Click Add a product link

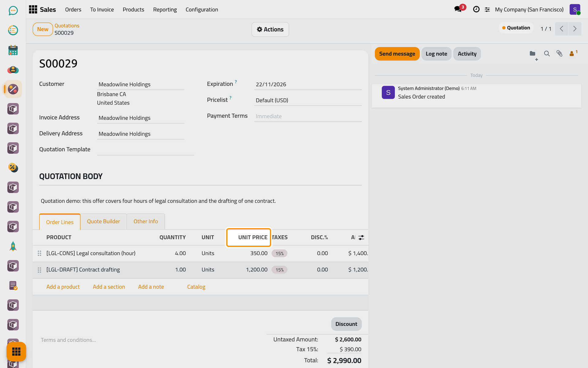click(x=63, y=287)
